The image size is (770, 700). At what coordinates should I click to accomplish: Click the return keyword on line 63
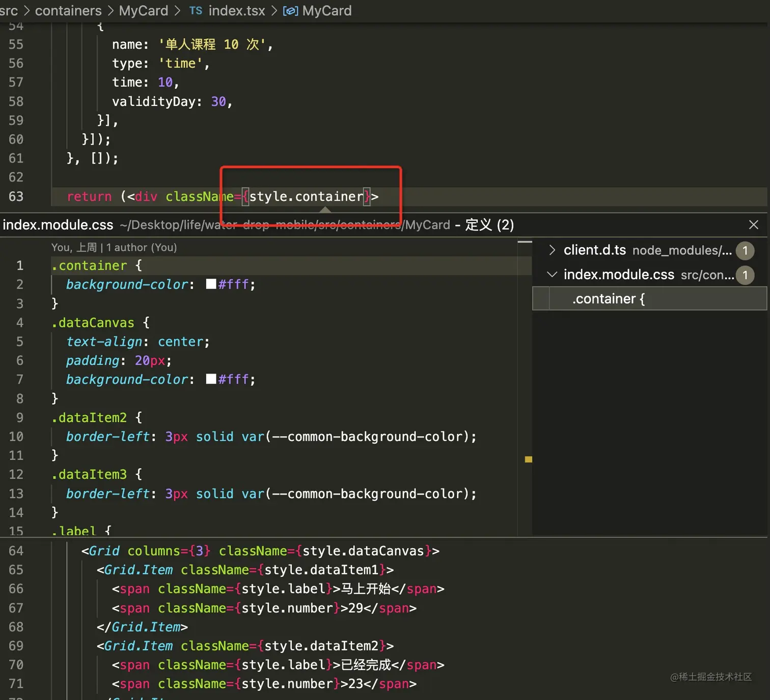(89, 196)
